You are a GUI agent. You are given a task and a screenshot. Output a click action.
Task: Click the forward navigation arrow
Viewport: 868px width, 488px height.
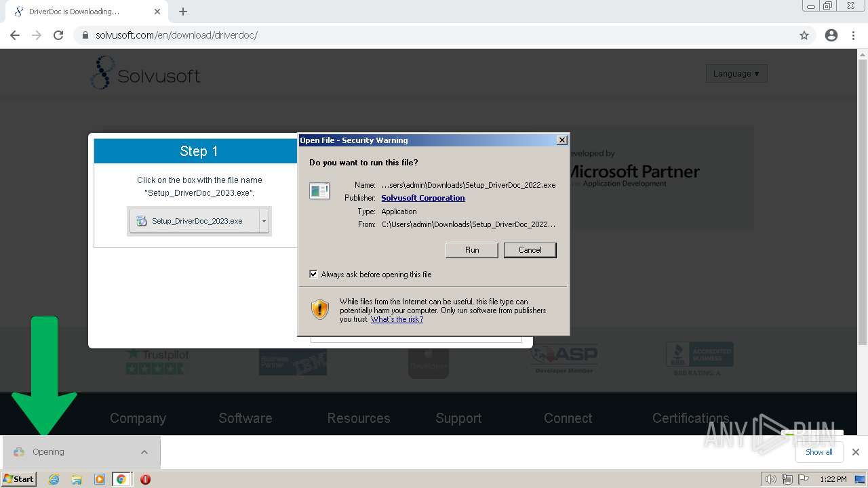pos(37,35)
